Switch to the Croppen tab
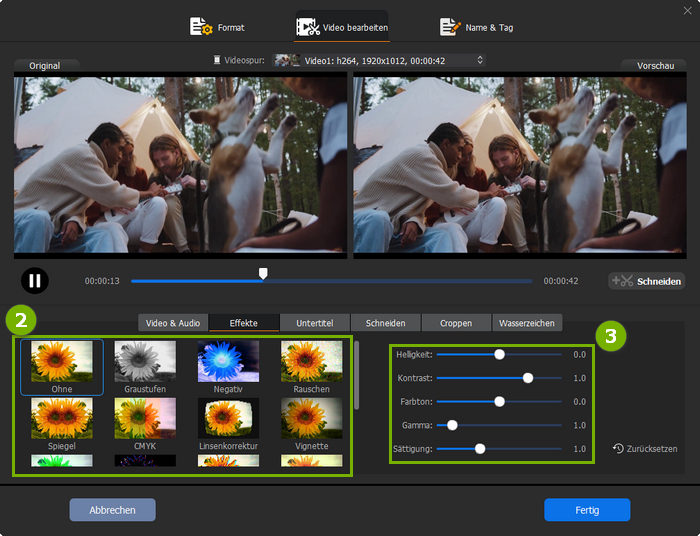This screenshot has width=700, height=536. pos(456,323)
